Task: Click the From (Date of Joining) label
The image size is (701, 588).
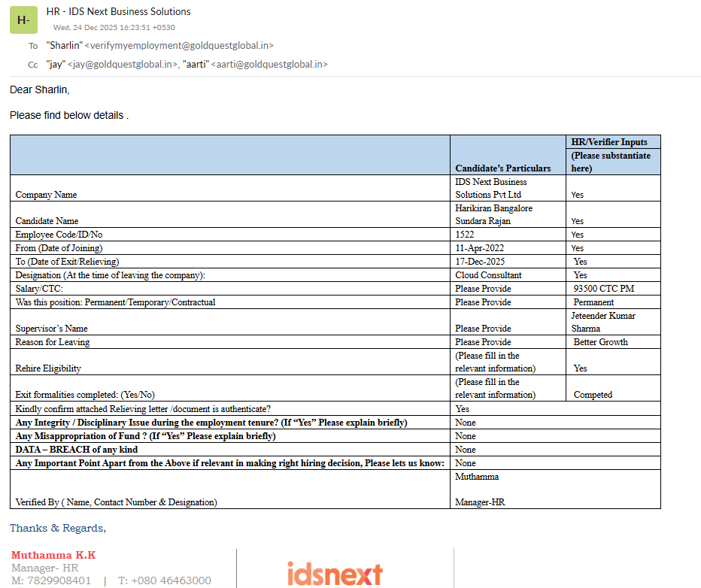Action: (59, 248)
